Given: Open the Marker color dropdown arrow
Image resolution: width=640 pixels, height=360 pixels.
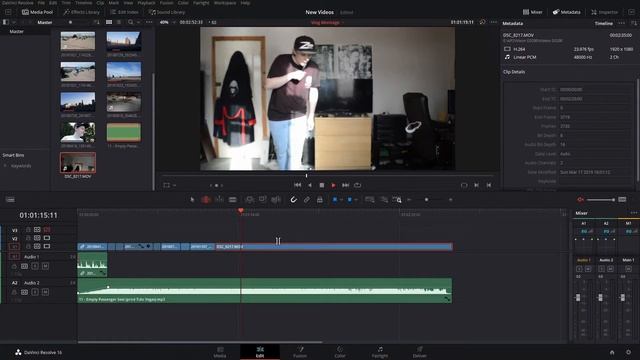Looking at the screenshot, I should pos(356,200).
